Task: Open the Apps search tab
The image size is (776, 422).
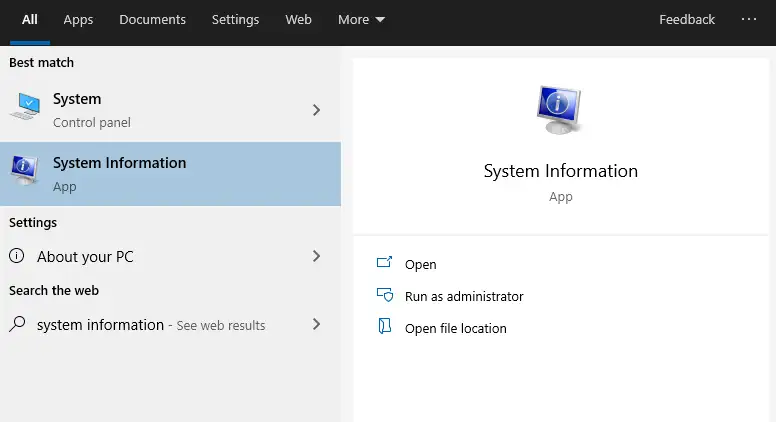Action: tap(78, 20)
